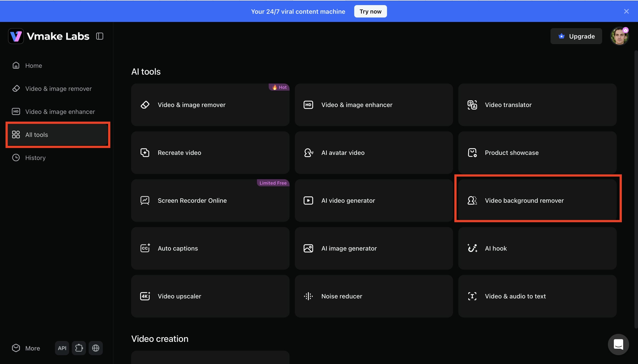The width and height of the screenshot is (638, 364).
Task: Open the AI image generator tool
Action: (x=373, y=248)
